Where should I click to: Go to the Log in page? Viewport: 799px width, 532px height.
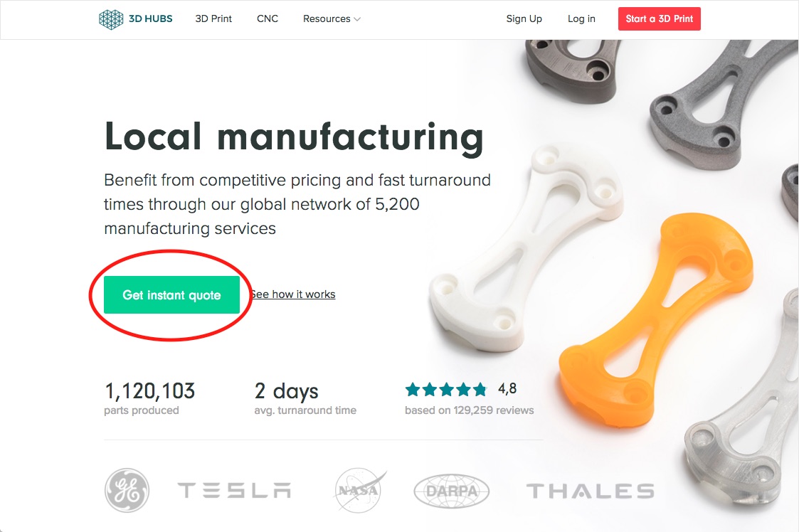(581, 19)
